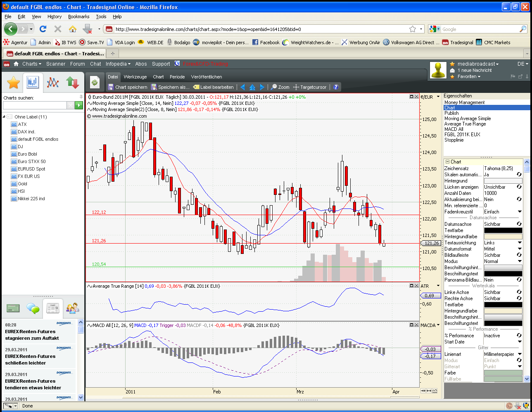Image resolution: width=532 pixels, height=412 pixels.
Task: Select MACD All in Eigenschaften list
Action: click(454, 129)
